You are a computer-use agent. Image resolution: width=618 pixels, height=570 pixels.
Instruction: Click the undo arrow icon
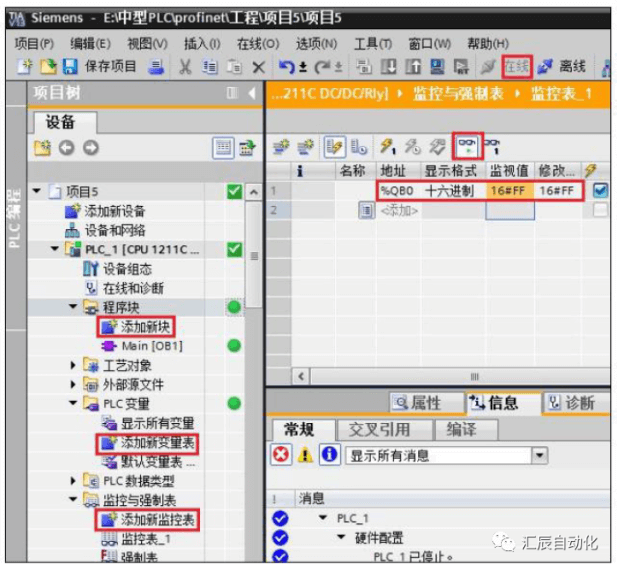coord(287,67)
